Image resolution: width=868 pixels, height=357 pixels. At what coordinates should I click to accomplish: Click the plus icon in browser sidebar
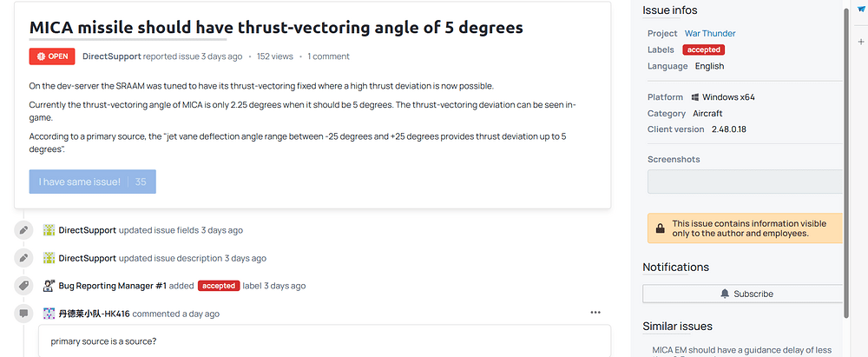point(861,42)
